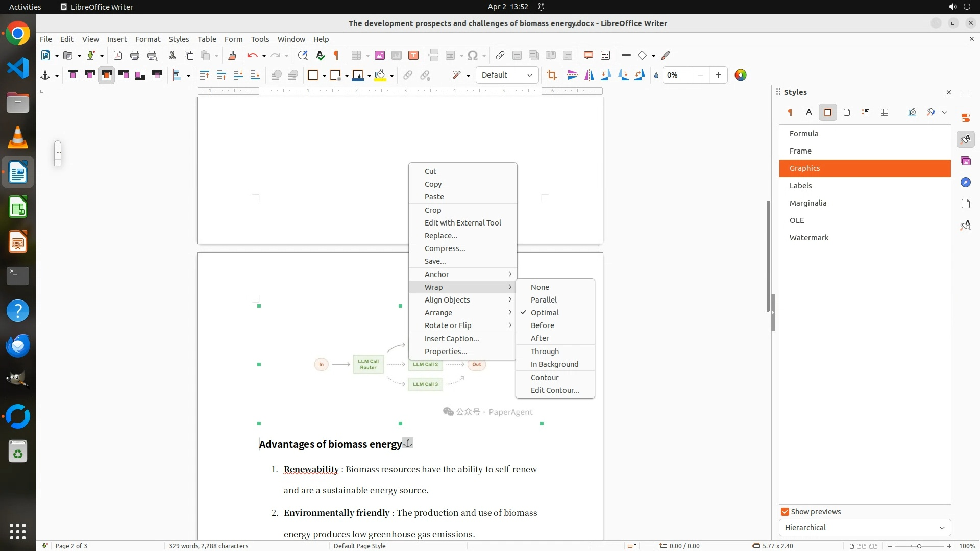Switch to Paragraph Styles in sidebar
The width and height of the screenshot is (980, 551).
(x=790, y=112)
